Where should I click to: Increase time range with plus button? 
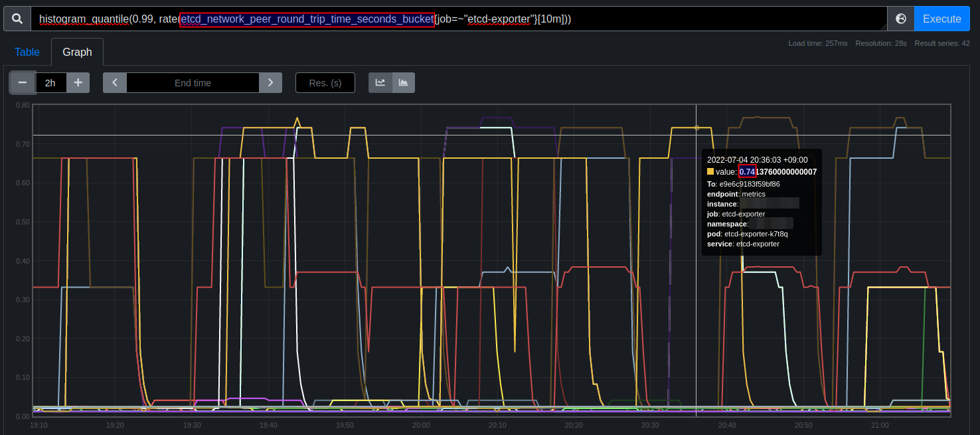click(x=78, y=82)
